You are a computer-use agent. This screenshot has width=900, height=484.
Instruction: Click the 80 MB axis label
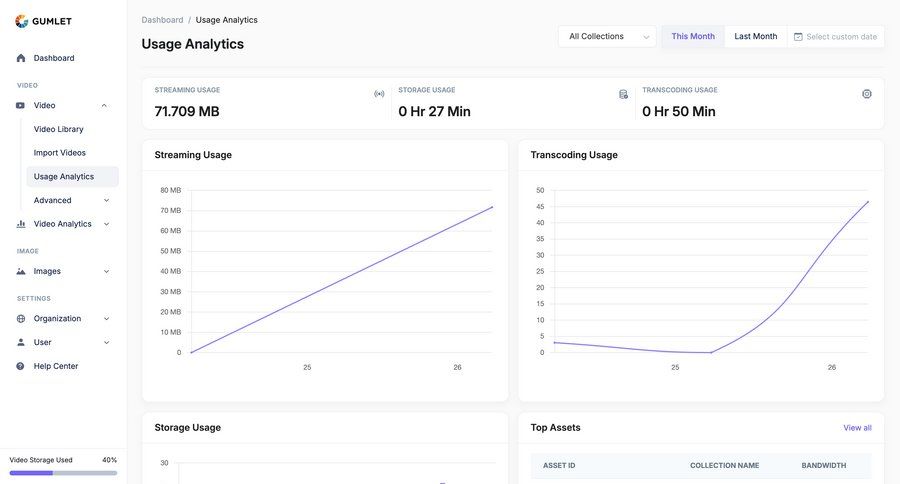point(170,190)
